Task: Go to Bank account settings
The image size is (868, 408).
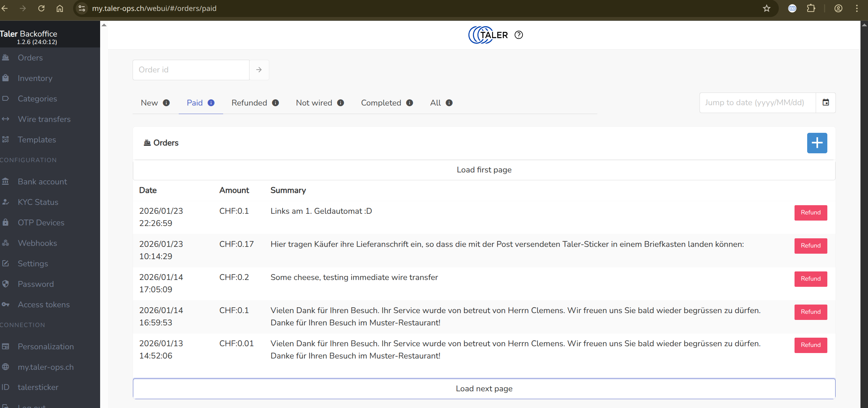Action: tap(42, 182)
